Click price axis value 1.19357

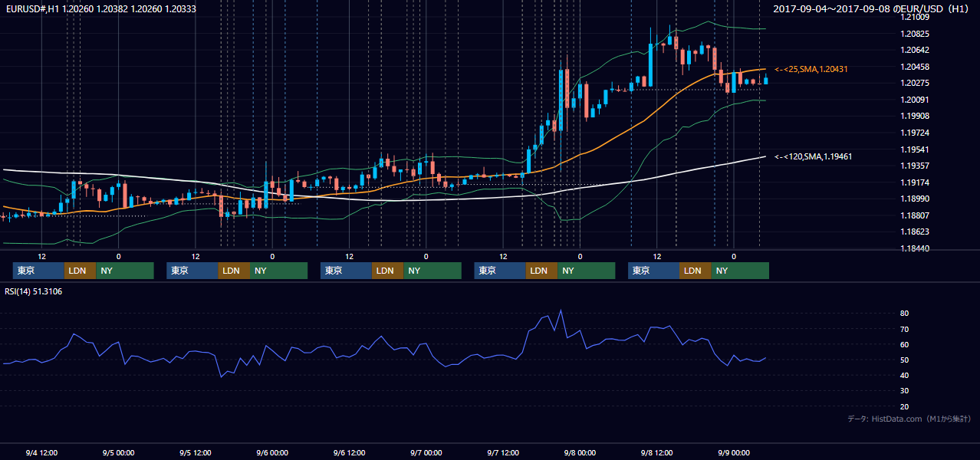(915, 166)
